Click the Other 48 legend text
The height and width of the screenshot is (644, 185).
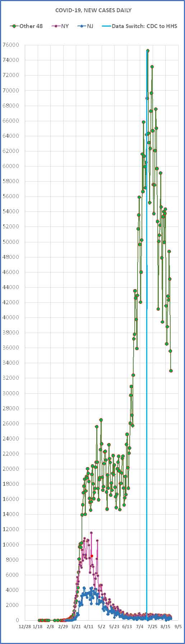(x=31, y=26)
